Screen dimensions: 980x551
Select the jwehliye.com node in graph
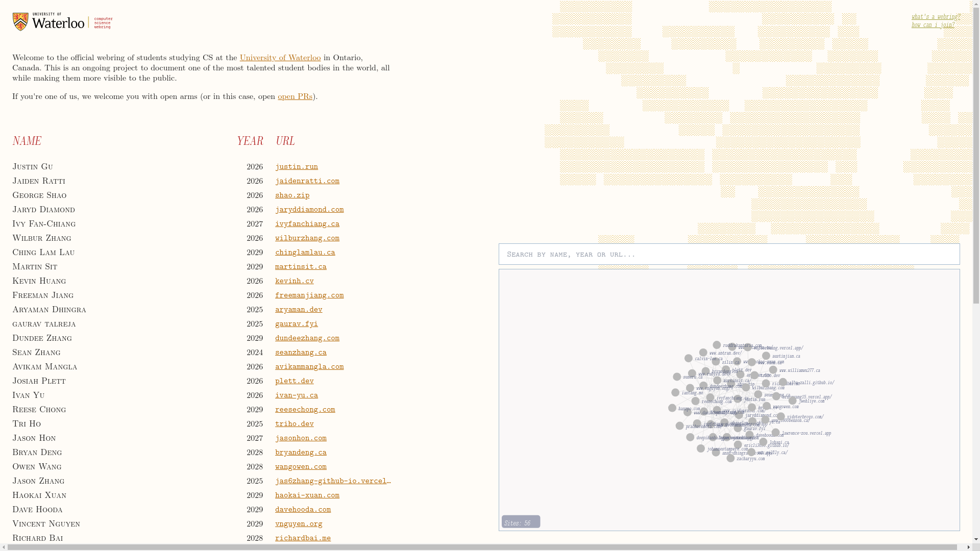[793, 401]
